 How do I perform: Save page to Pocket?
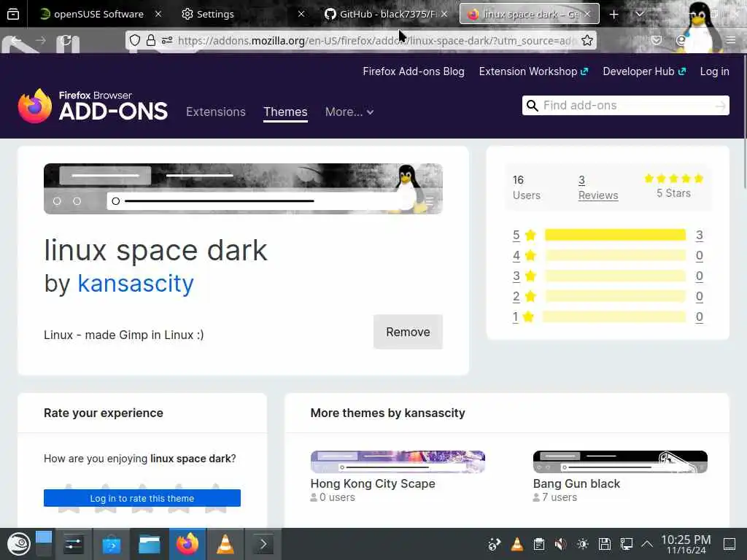click(x=657, y=41)
